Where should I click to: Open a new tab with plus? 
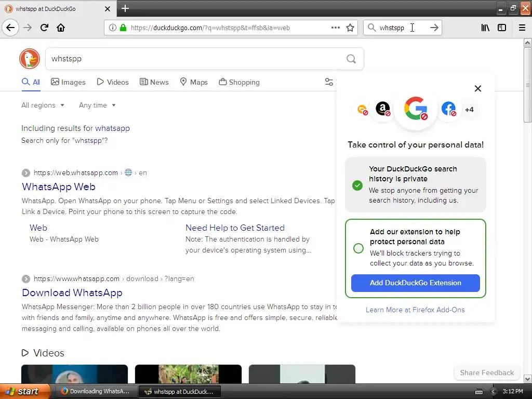tap(125, 8)
